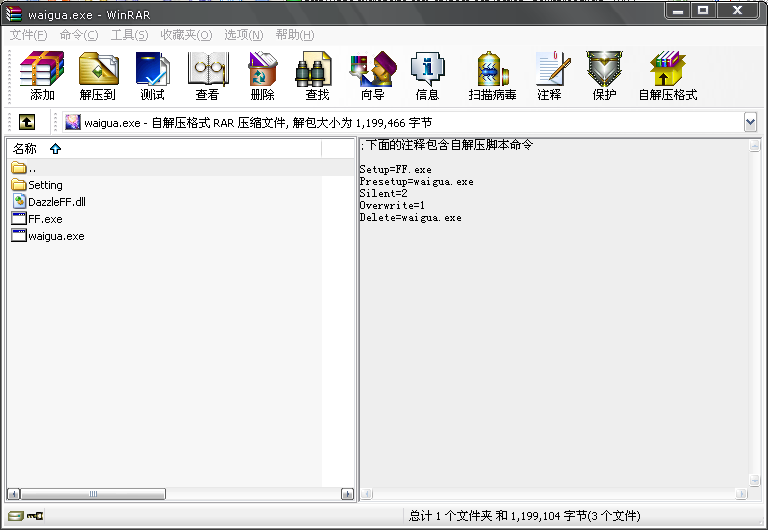
Task: Click the Presetup=waigua.exe comment line
Action: click(x=416, y=182)
